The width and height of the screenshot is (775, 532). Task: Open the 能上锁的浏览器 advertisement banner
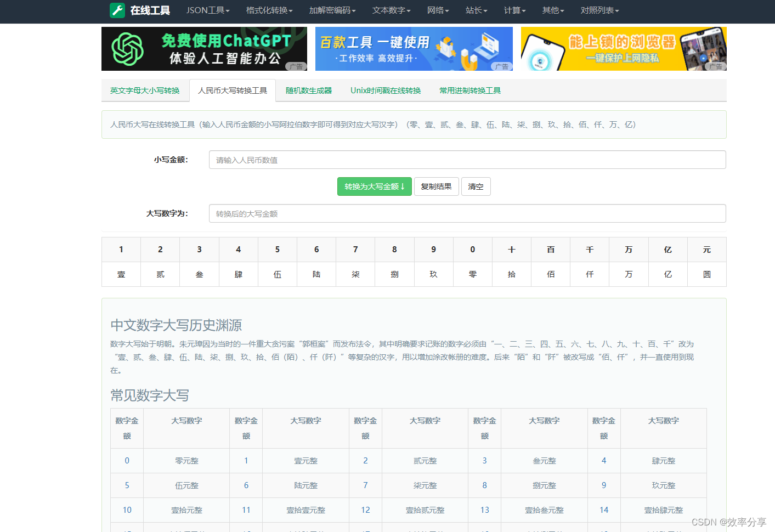pos(624,49)
